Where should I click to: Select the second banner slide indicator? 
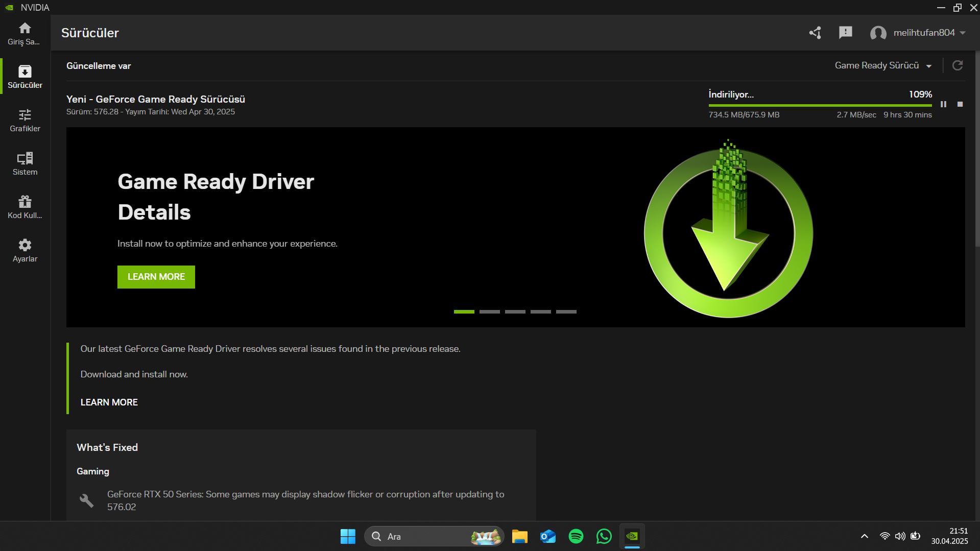tap(490, 312)
